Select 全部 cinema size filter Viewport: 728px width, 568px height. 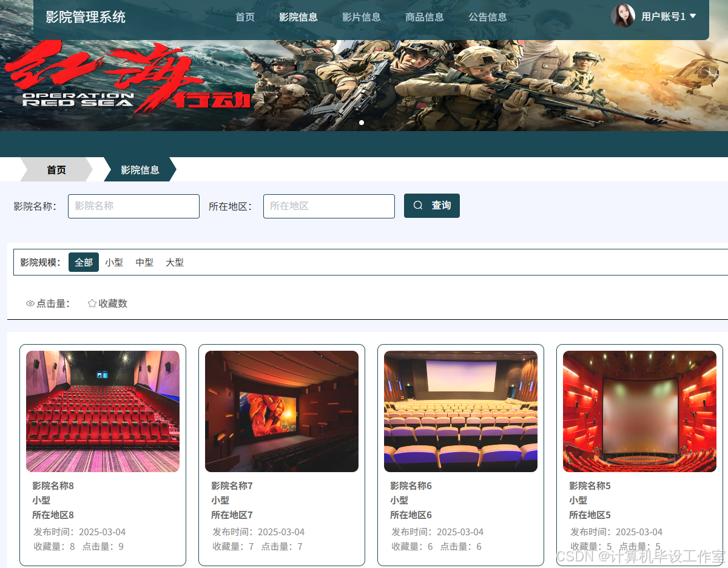pyautogui.click(x=84, y=262)
